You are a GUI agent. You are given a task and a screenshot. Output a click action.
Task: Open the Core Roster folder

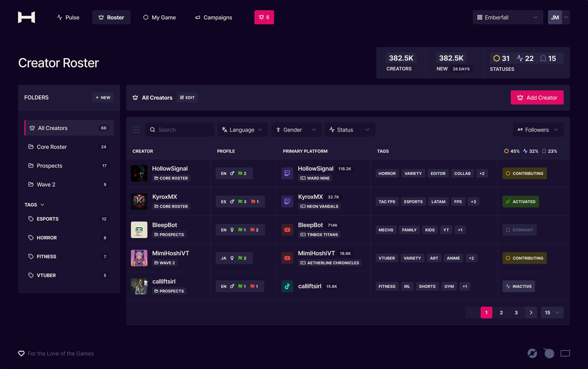pyautogui.click(x=69, y=147)
